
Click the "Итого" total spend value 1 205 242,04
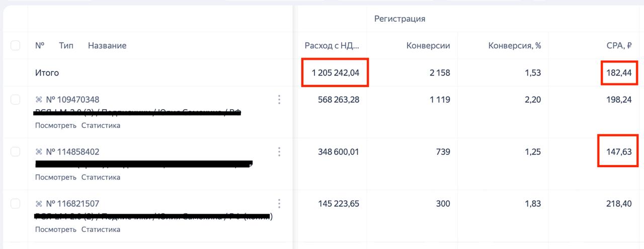(335, 73)
